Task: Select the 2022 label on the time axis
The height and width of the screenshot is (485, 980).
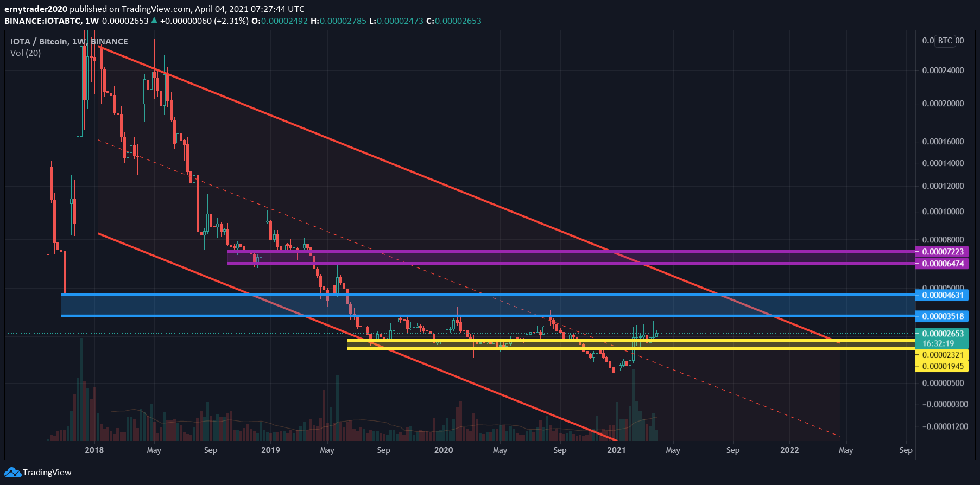Action: [789, 450]
